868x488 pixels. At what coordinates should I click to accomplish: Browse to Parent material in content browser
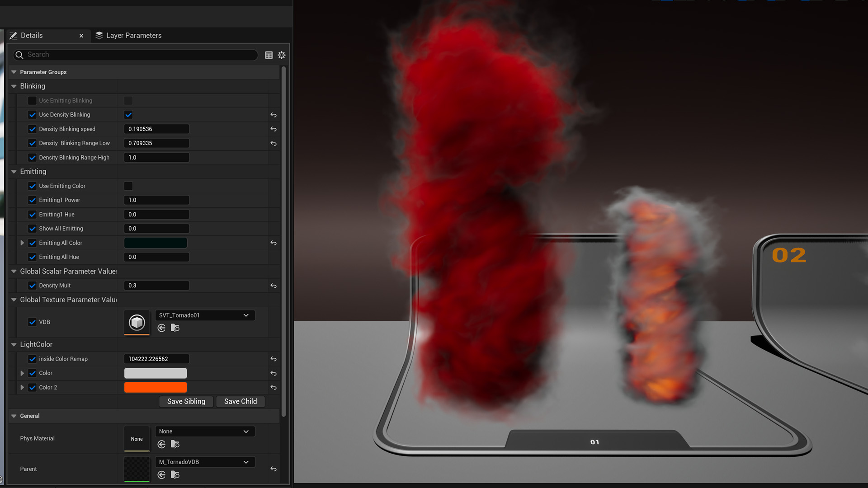pyautogui.click(x=175, y=475)
